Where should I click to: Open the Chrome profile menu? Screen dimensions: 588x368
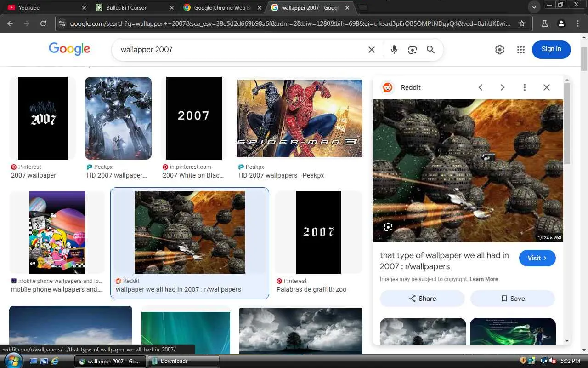click(561, 23)
